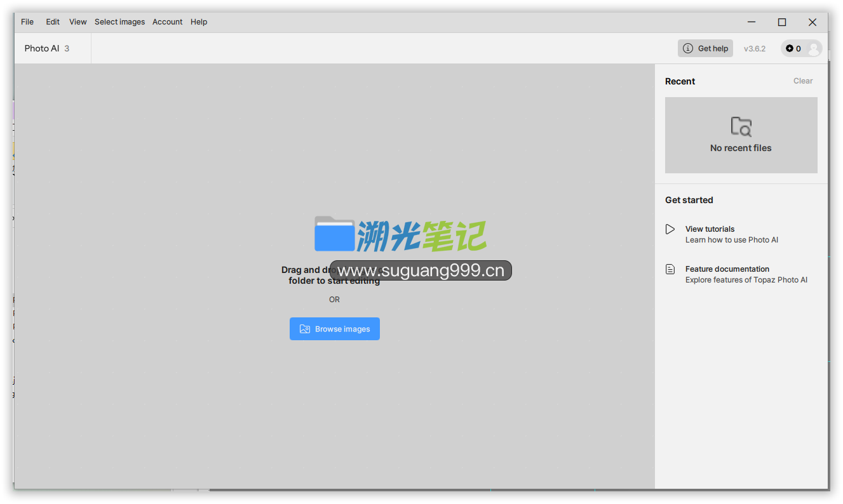Open Feature documentation link
The image size is (843, 504).
727,269
